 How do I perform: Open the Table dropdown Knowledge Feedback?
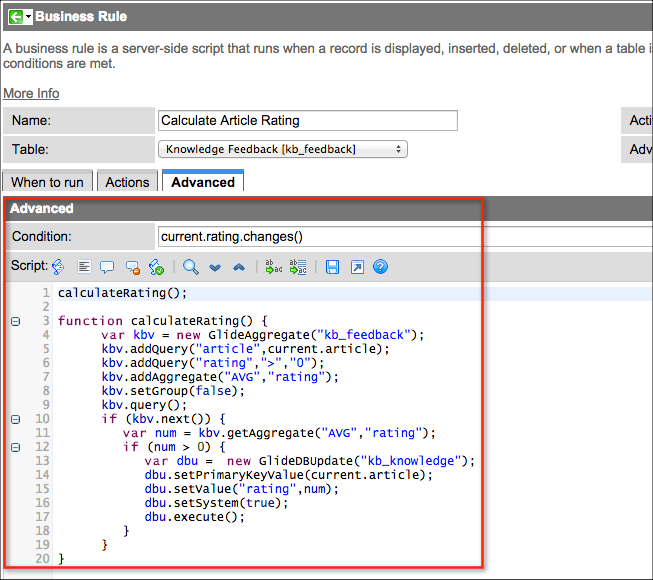pyautogui.click(x=283, y=149)
